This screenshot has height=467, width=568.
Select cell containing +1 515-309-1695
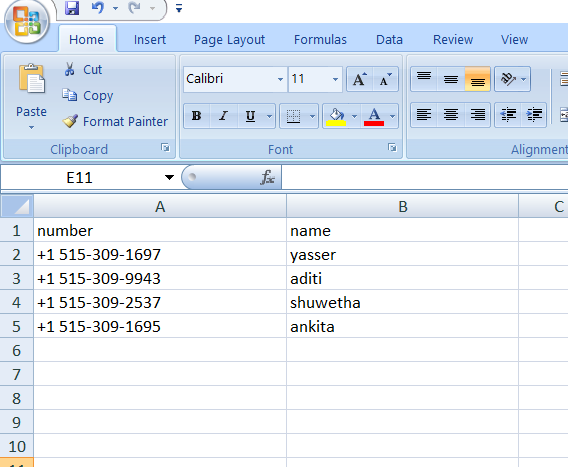[160, 326]
